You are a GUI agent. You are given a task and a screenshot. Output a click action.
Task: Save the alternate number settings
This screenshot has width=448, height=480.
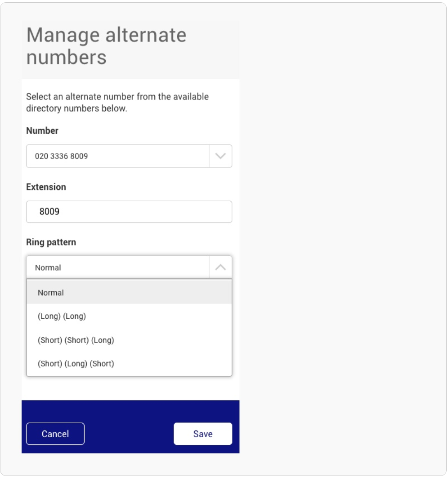point(203,434)
